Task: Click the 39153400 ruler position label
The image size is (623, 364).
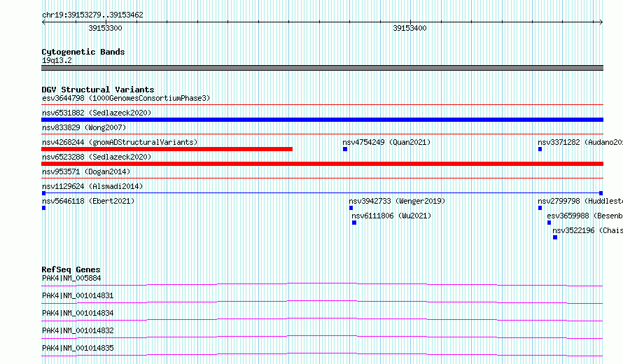Action: point(409,28)
